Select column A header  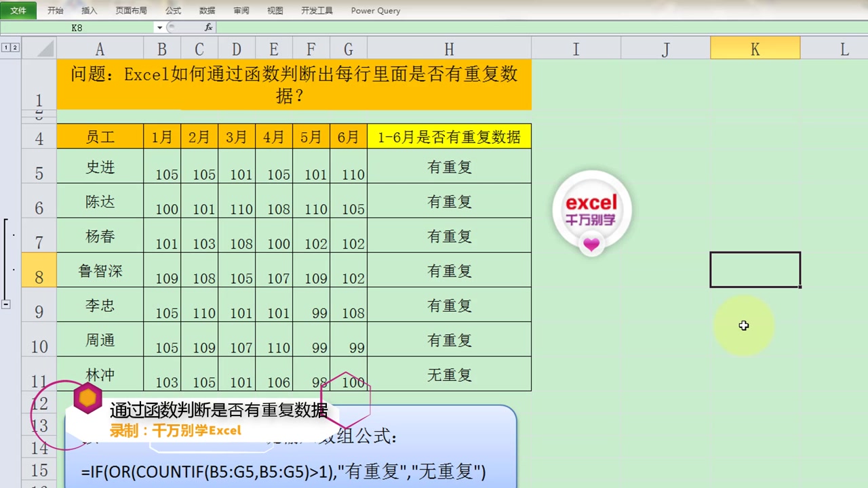coord(100,49)
